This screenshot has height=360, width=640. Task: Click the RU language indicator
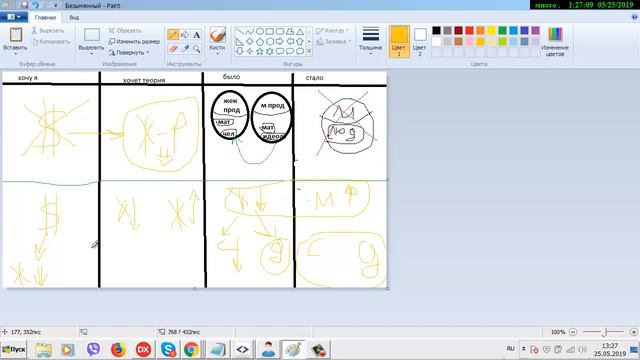510,349
